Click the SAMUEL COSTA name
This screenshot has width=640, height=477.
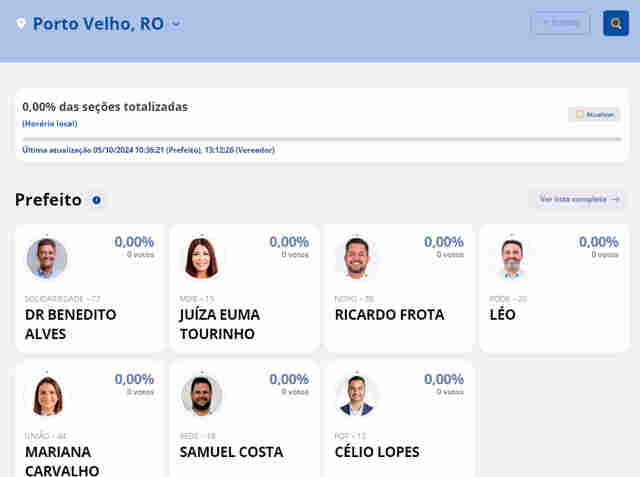click(x=231, y=452)
